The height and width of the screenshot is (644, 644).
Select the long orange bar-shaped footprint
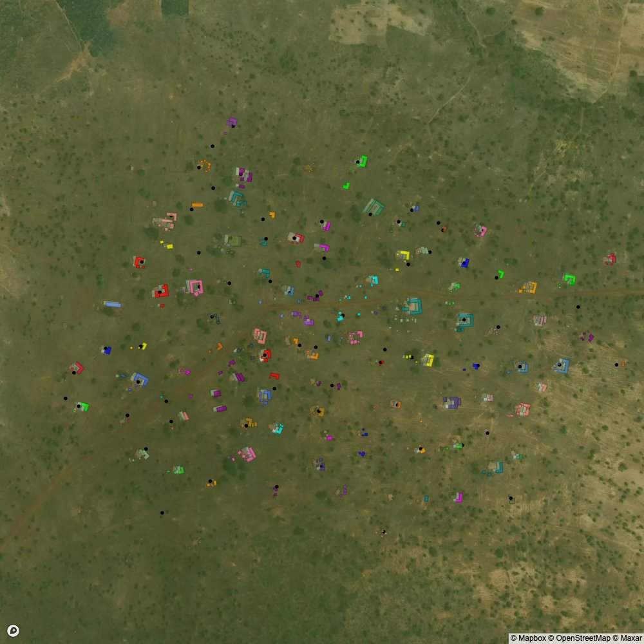coord(197,205)
